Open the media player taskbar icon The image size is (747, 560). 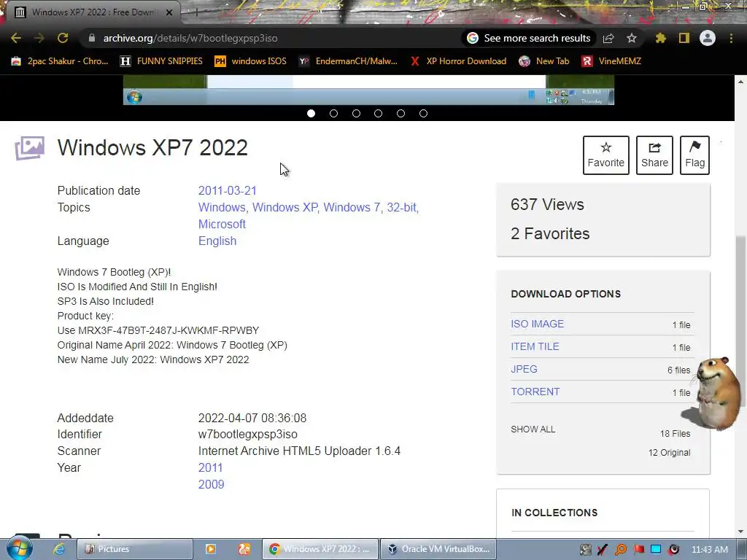click(x=211, y=549)
